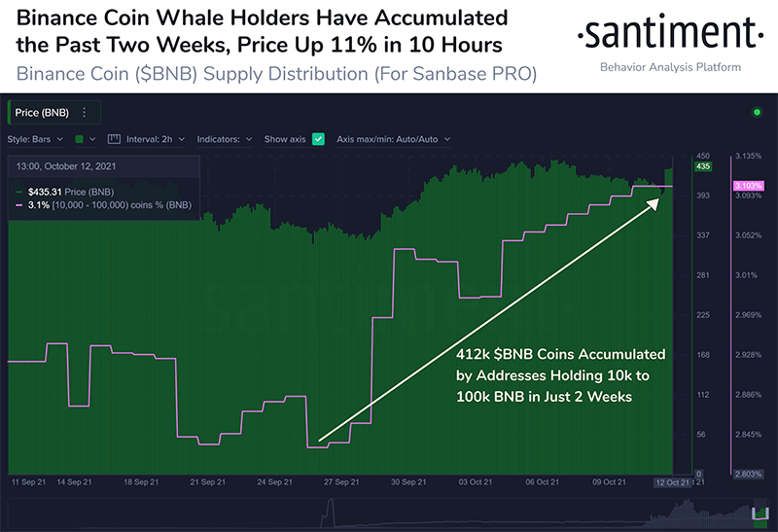Toggle the Show axis checkbox
Image resolution: width=778 pixels, height=532 pixels.
point(318,139)
